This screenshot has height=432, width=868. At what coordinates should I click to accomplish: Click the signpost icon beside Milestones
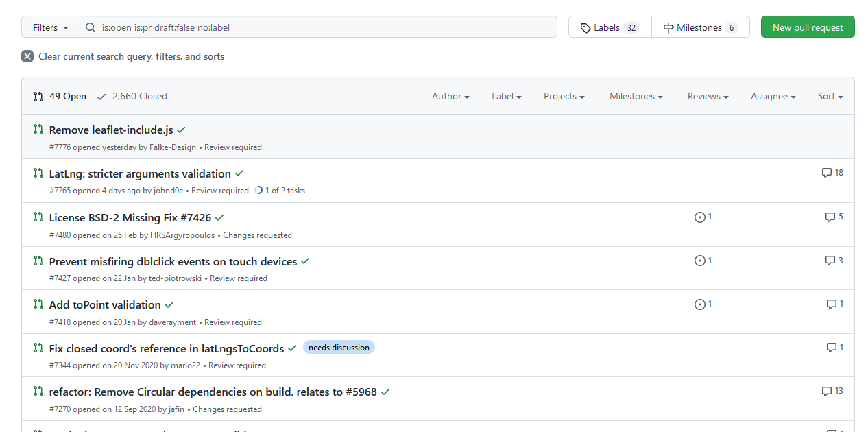668,28
